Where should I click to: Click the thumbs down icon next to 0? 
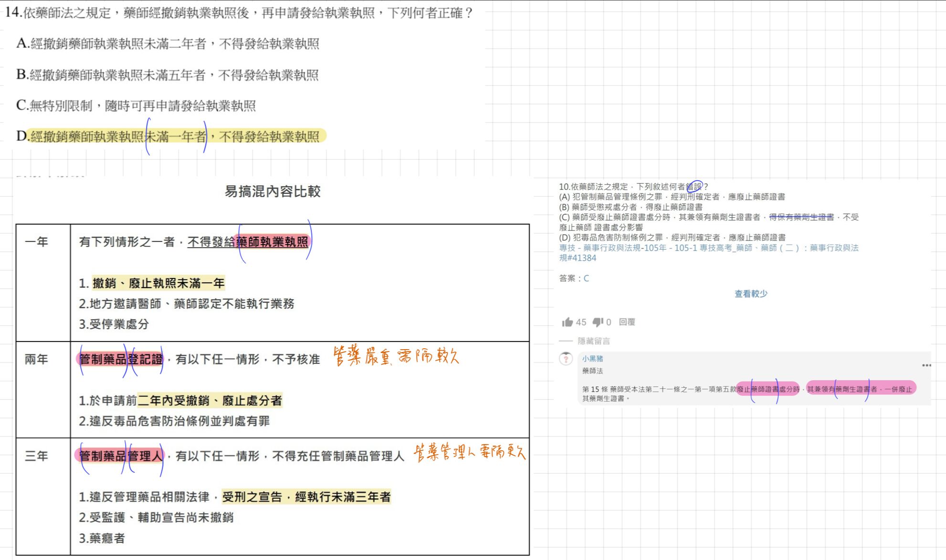tap(598, 322)
